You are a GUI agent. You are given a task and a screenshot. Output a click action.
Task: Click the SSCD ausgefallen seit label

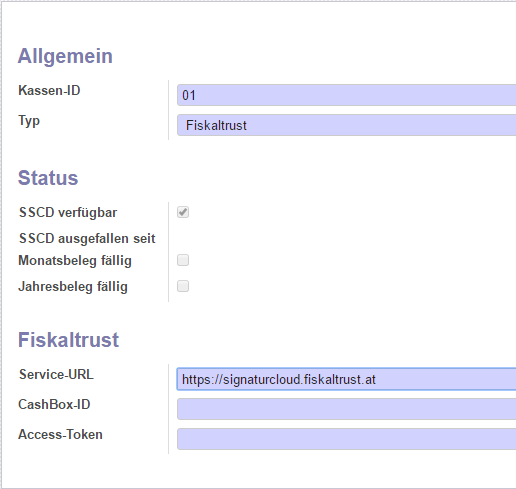(x=87, y=238)
